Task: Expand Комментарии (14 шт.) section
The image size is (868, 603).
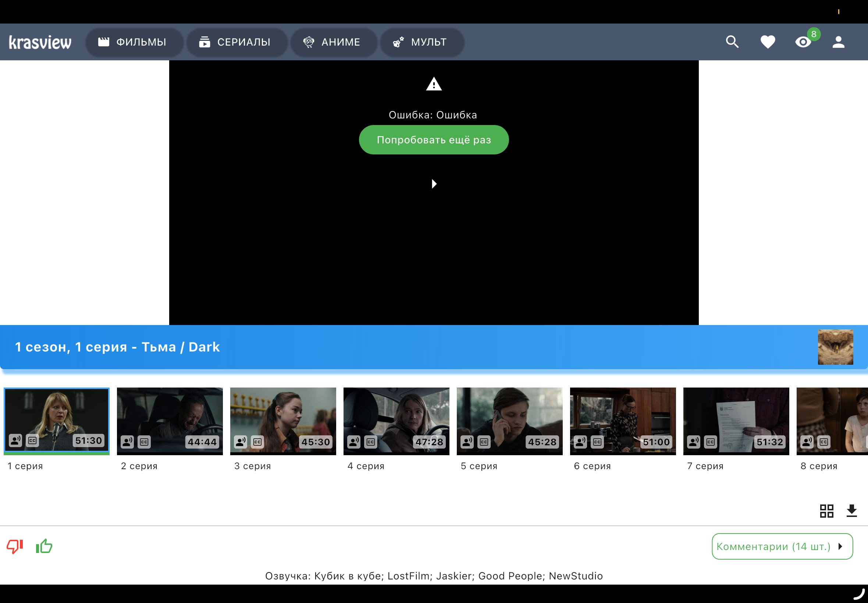Action: [x=782, y=546]
